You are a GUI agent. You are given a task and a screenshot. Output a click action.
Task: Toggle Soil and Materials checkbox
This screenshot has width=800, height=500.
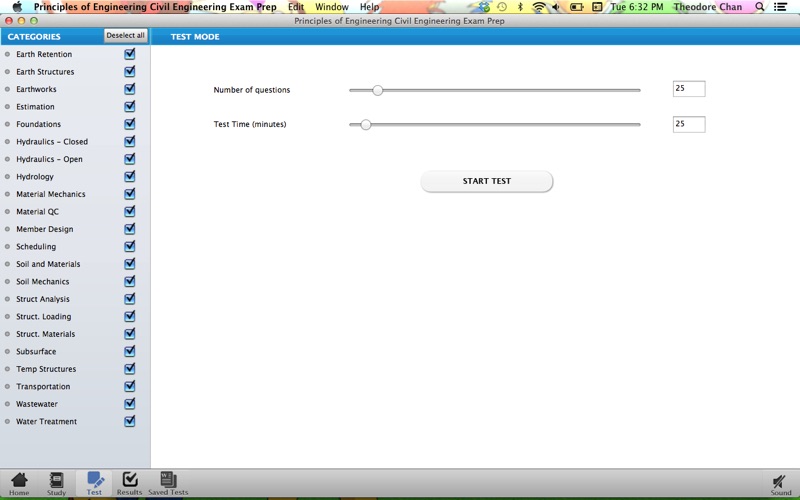[130, 264]
